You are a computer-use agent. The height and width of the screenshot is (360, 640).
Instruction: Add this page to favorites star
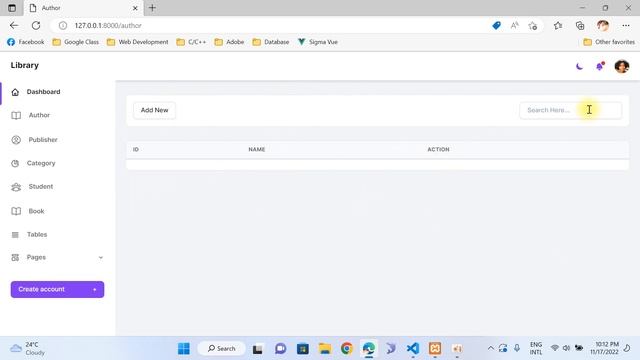[x=533, y=26]
